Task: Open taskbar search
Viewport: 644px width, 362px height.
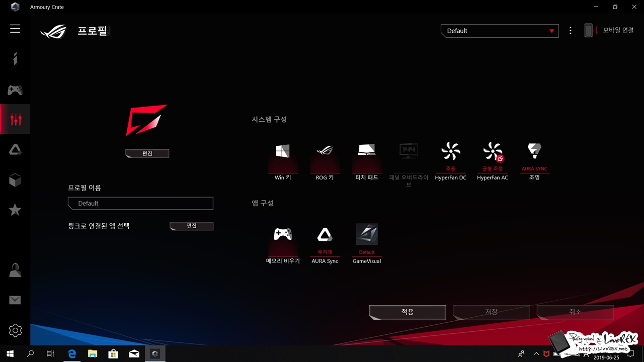Action: (30, 354)
